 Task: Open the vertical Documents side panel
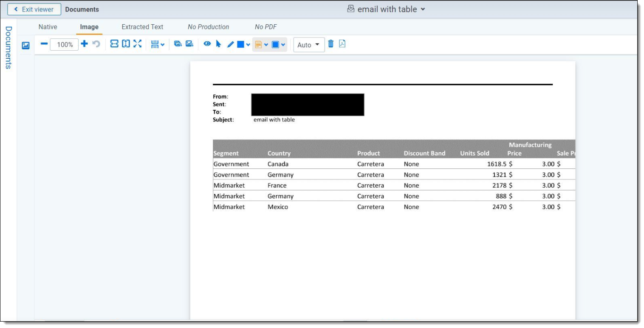coord(8,48)
